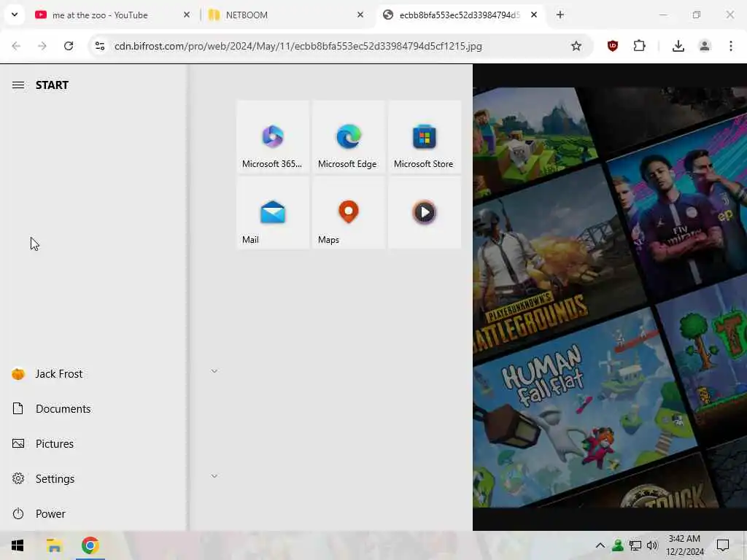Screen dimensions: 747x560
Task: Click the Power option
Action: coord(93,514)
